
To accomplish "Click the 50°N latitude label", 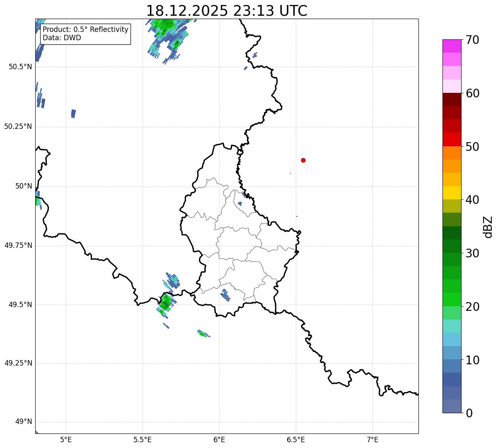I will [x=24, y=186].
